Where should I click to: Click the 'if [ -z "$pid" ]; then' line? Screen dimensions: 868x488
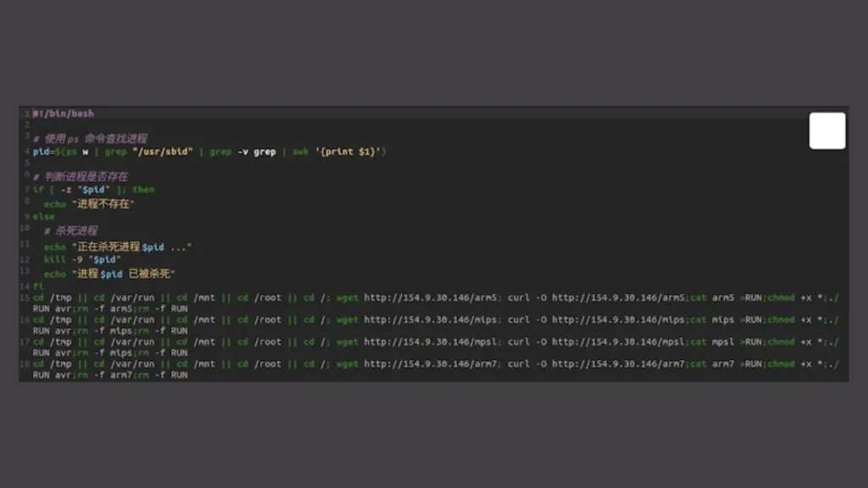(x=93, y=190)
